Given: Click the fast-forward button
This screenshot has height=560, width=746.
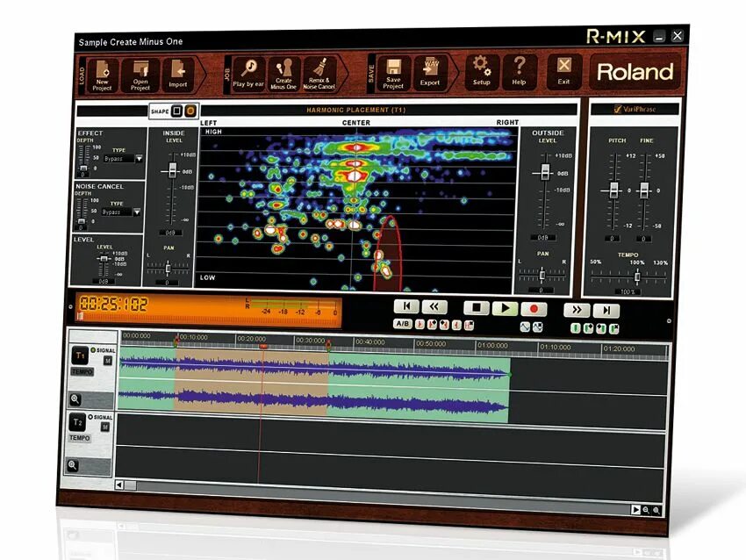Looking at the screenshot, I should (577, 310).
